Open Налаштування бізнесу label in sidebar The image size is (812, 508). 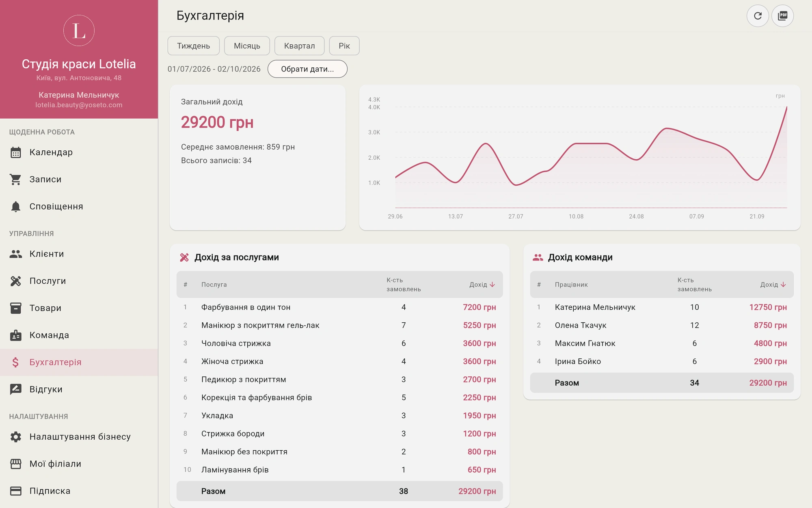click(80, 437)
